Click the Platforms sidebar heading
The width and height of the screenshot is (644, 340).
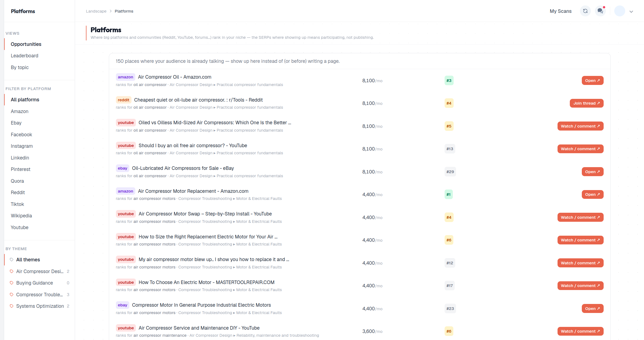23,11
